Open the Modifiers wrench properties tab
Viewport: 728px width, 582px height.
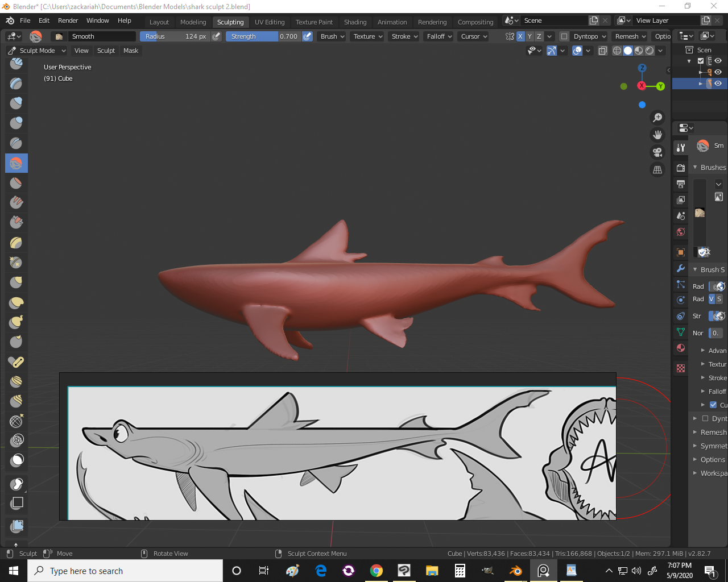coord(681,268)
